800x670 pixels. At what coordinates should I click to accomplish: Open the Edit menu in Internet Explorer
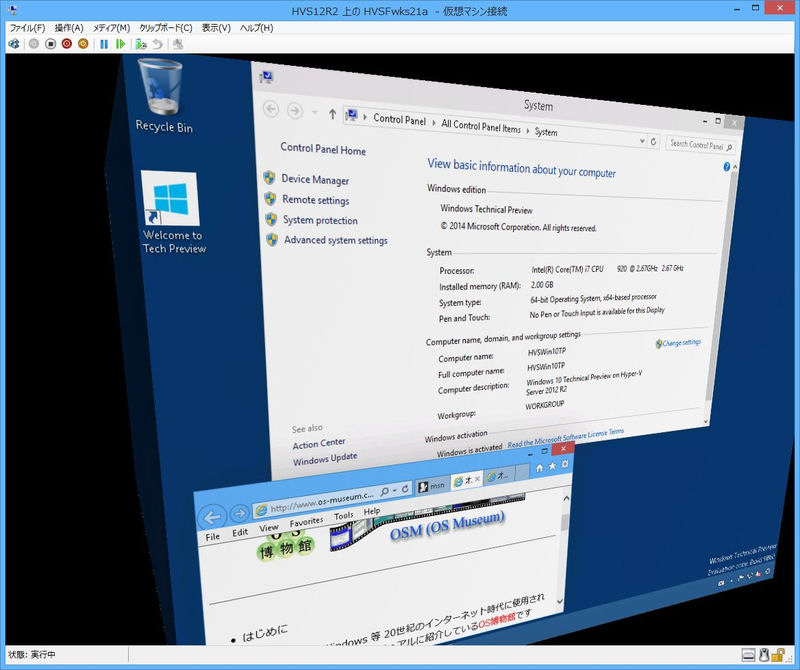pyautogui.click(x=240, y=532)
